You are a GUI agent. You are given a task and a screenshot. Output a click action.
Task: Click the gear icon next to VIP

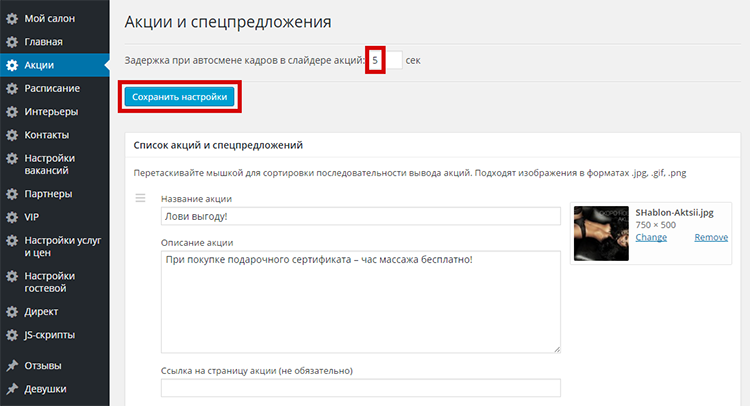(x=12, y=217)
